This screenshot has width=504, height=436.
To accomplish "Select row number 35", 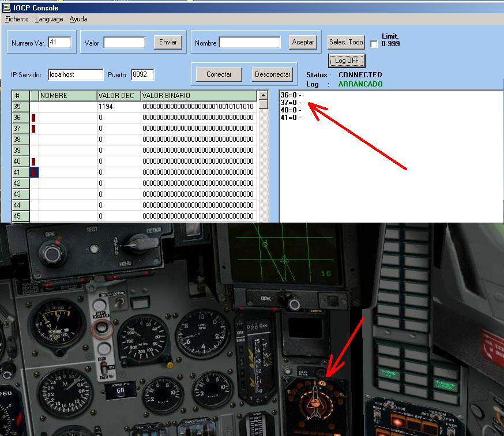I will [21, 107].
